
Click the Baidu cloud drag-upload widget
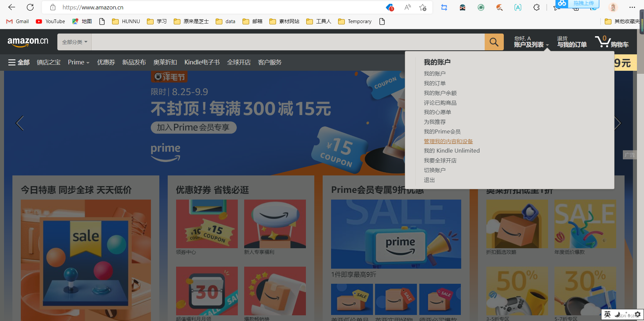click(577, 3)
